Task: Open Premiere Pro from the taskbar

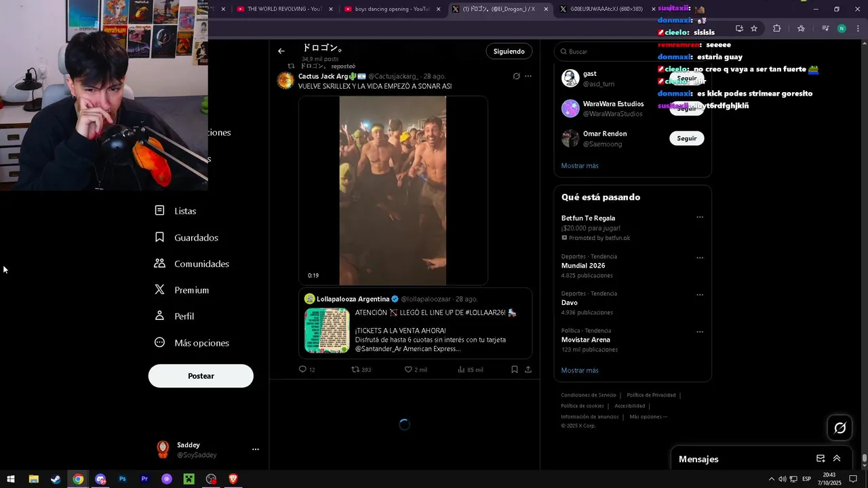Action: (144, 479)
